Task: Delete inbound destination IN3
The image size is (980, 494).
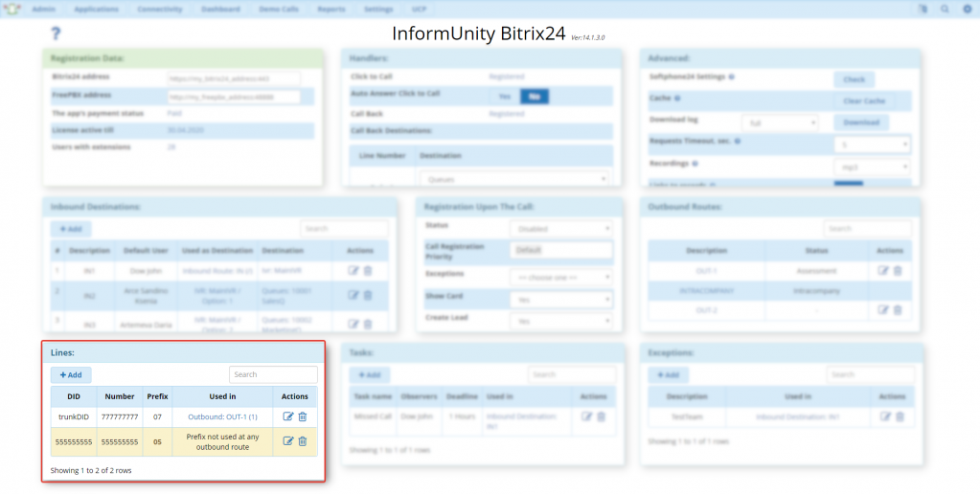Action: tap(368, 324)
